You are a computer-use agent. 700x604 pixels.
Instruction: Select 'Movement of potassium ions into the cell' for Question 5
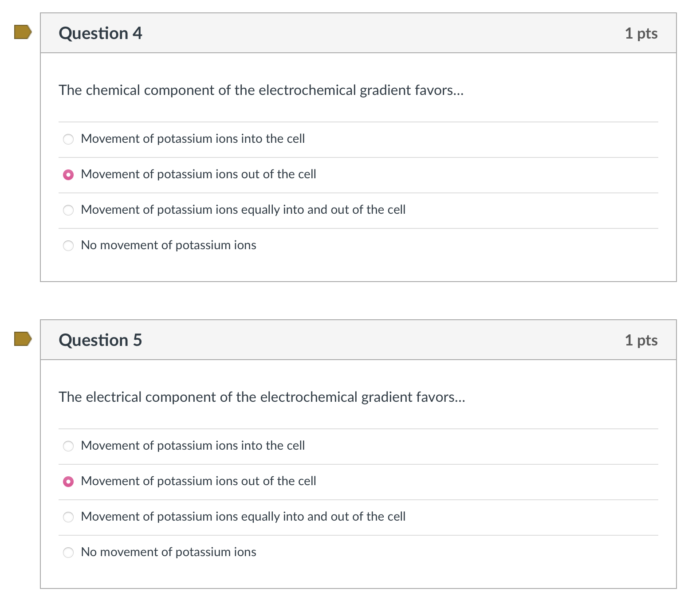68,446
